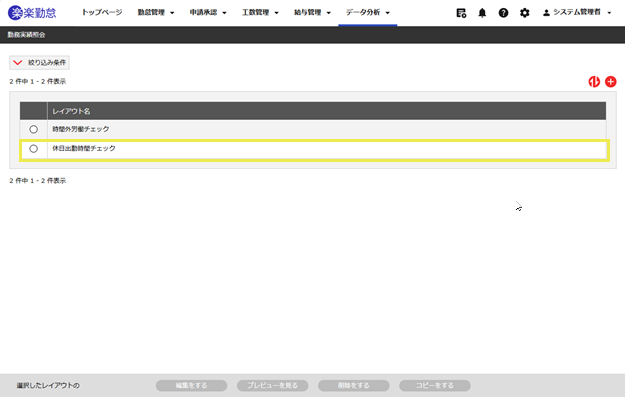
Task: Open the help question mark icon
Action: coord(503,13)
